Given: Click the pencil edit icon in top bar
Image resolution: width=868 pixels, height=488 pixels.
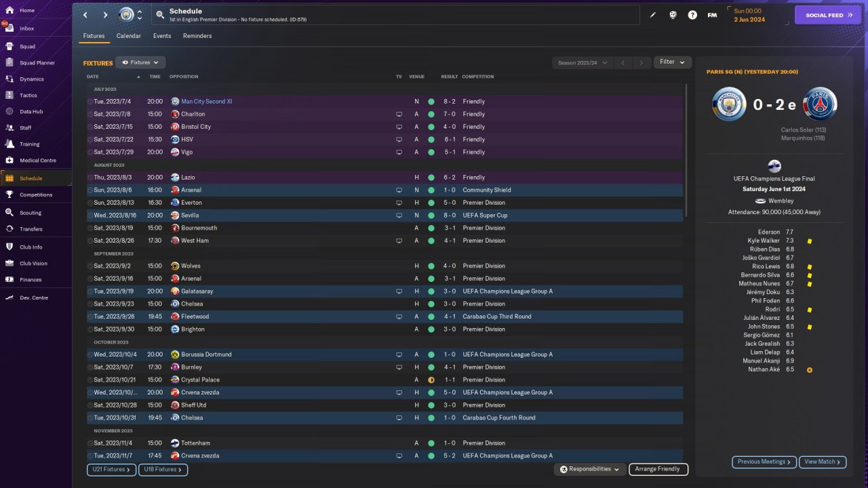Looking at the screenshot, I should pyautogui.click(x=653, y=15).
